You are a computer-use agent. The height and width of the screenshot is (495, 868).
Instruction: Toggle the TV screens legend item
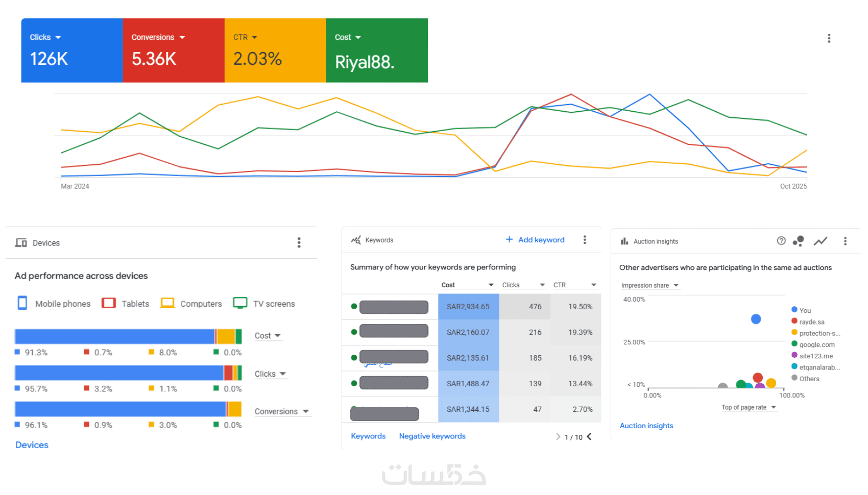point(264,304)
